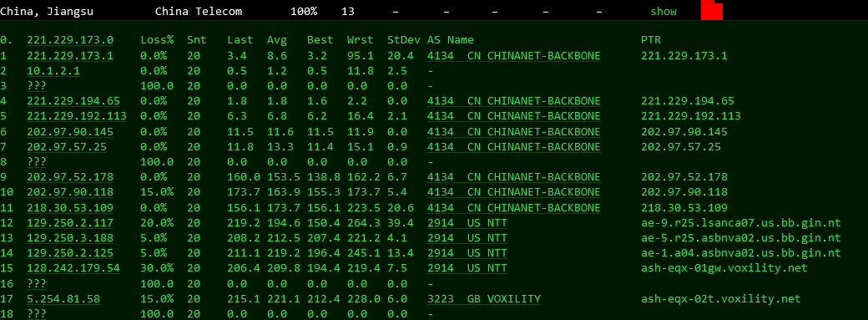Click AS 2914 US NTT link at hop 15
Screen dimensions: 868x320
coord(467,268)
